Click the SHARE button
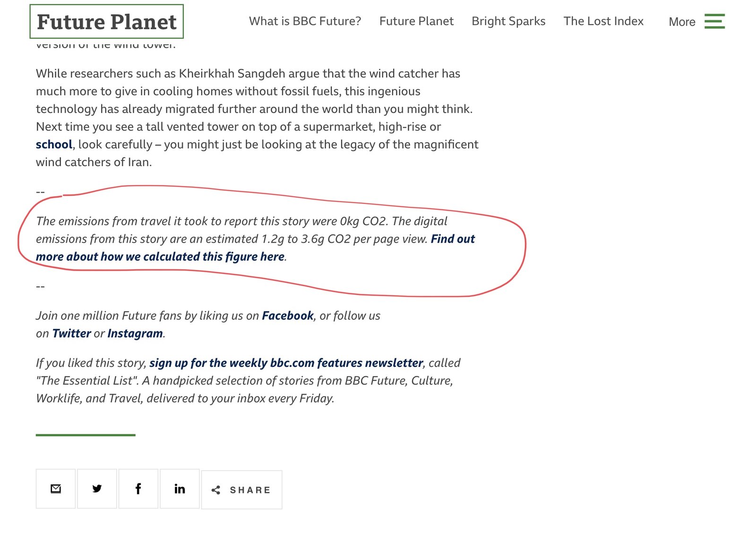Image resolution: width=756 pixels, height=533 pixels. pyautogui.click(x=242, y=490)
